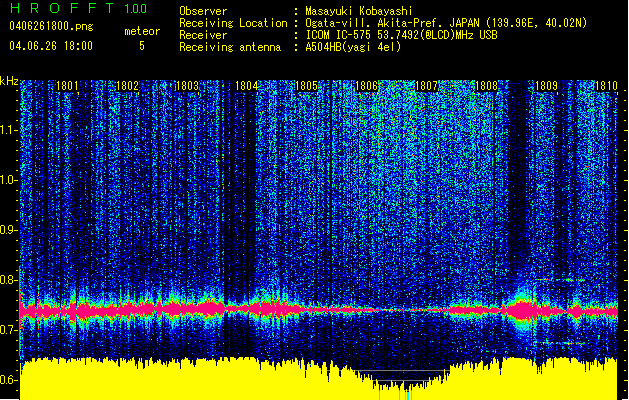Screen dimensions: 629x400
Task: Select the 1.0 frequency axis label
Action: coord(10,180)
